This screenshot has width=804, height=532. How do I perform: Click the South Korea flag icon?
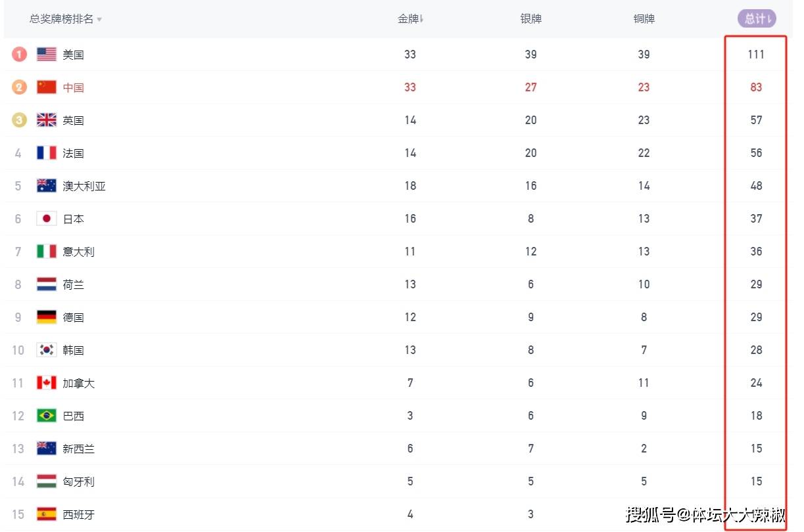click(46, 350)
